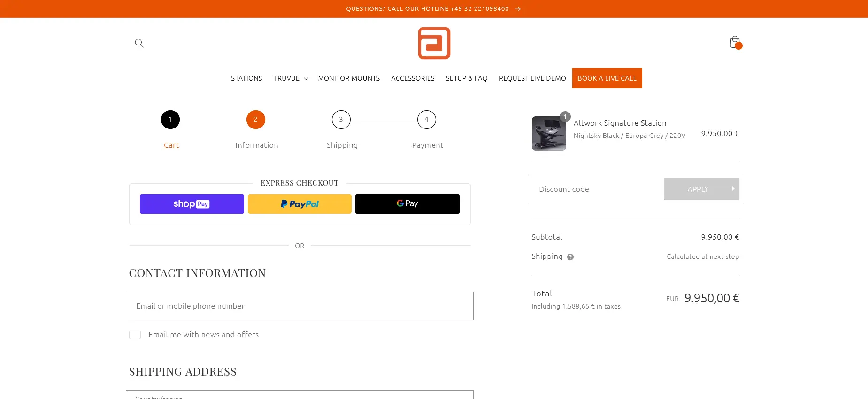
Task: Open the SETUP & FAQ menu item
Action: (x=467, y=78)
